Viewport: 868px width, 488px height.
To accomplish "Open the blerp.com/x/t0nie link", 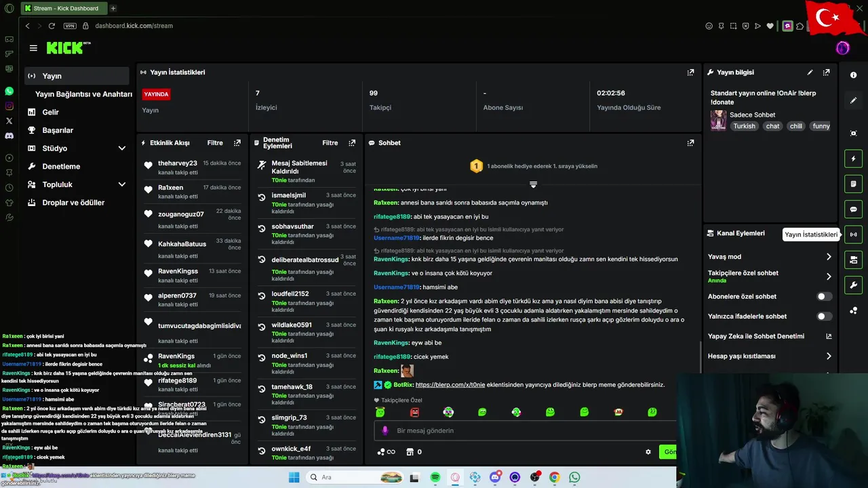I will click(x=450, y=384).
